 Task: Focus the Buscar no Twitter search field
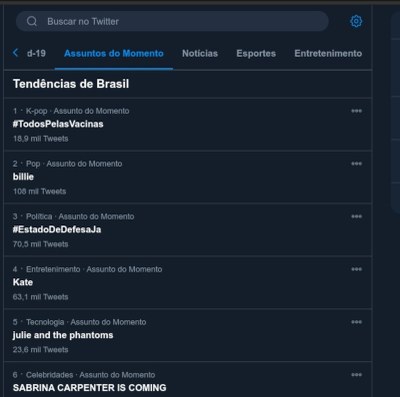(172, 21)
